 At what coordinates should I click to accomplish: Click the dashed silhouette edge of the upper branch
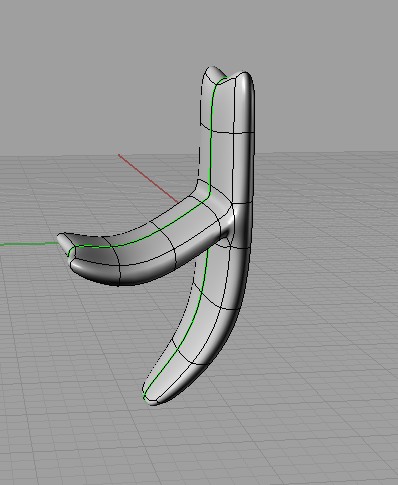200,133
